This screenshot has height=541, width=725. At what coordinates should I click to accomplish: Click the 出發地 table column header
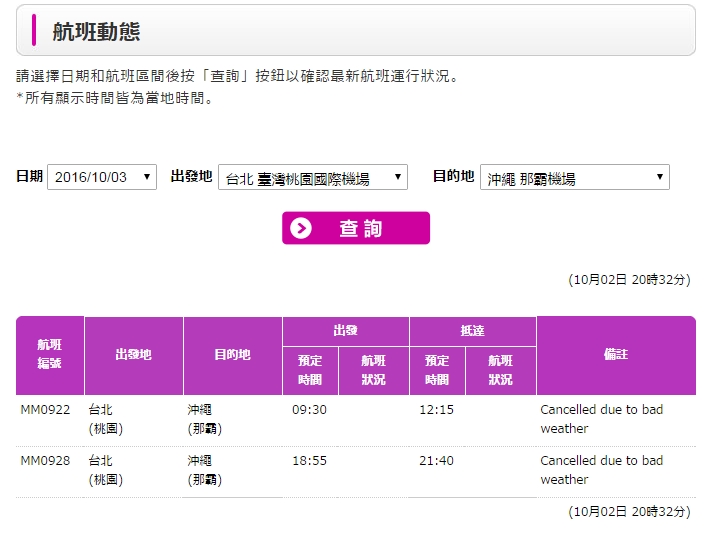[134, 355]
